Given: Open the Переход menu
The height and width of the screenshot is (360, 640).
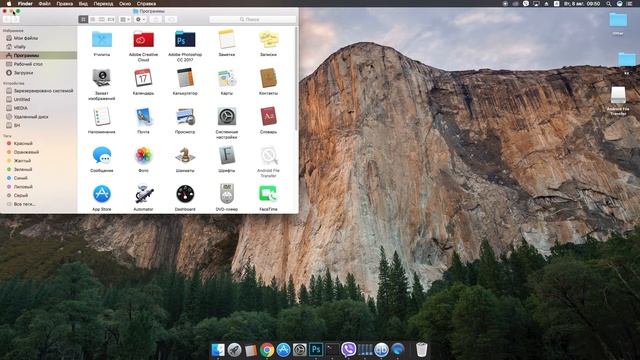Looking at the screenshot, I should tap(103, 3).
